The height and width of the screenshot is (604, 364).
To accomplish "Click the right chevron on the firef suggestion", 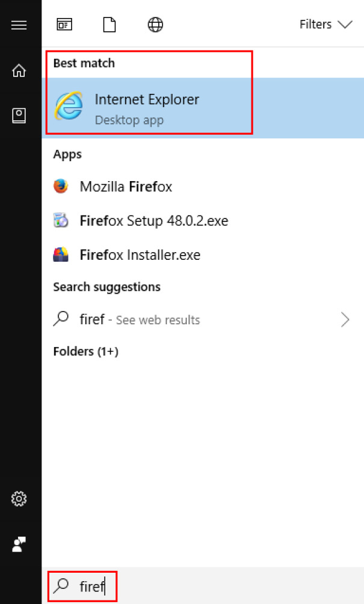I will tap(345, 319).
